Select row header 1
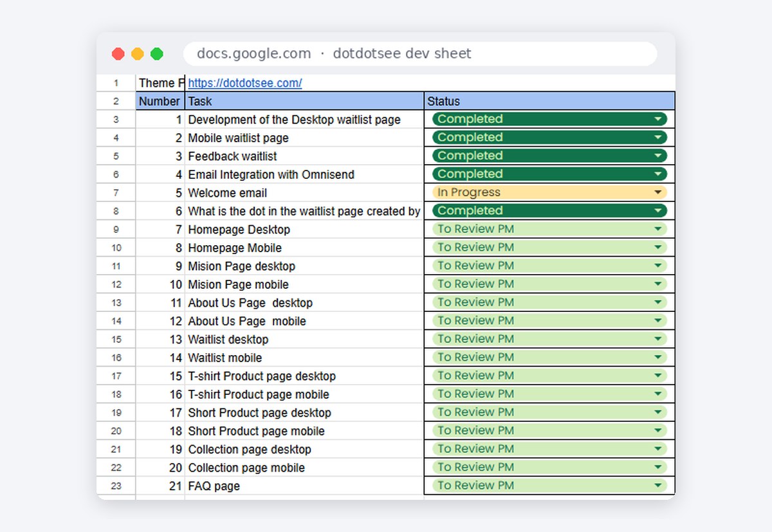This screenshot has width=772, height=532. click(116, 83)
